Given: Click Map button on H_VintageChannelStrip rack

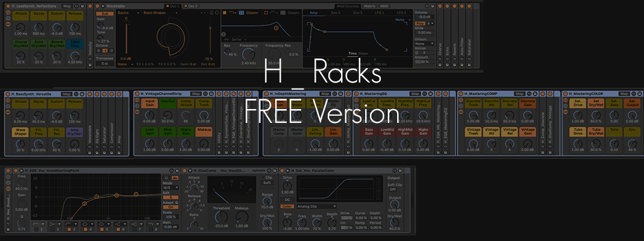Looking at the screenshot, I should [196, 94].
